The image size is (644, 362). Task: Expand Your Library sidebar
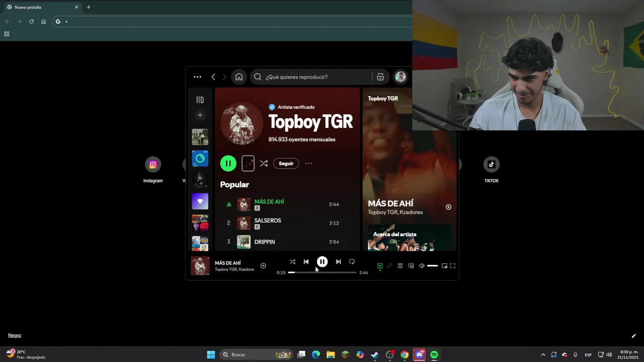coord(200,100)
